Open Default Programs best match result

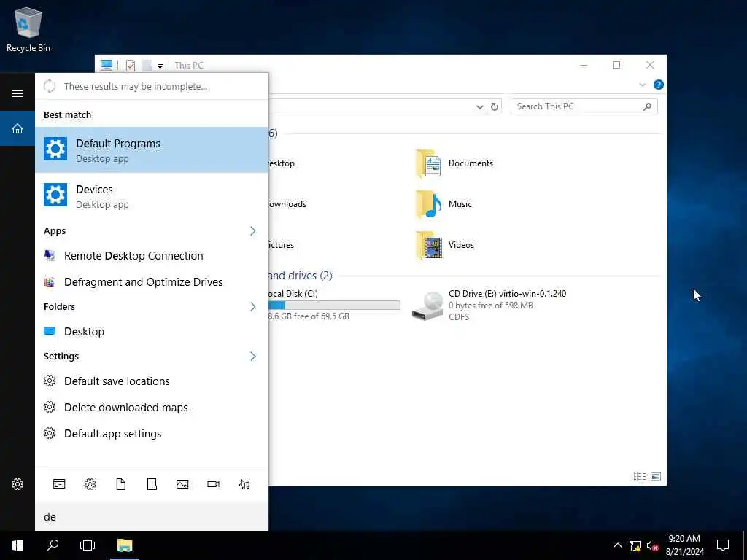[x=152, y=150]
